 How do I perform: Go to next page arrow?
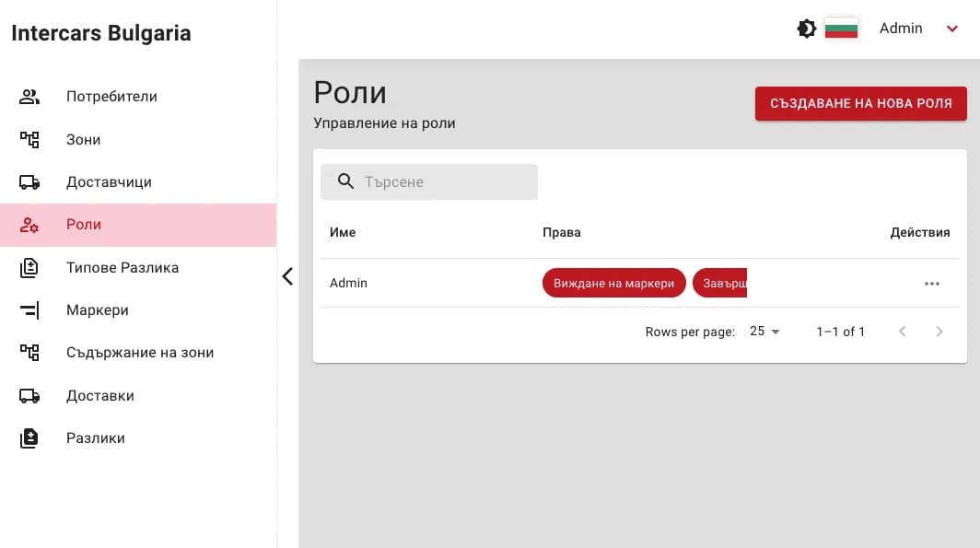pyautogui.click(x=939, y=332)
